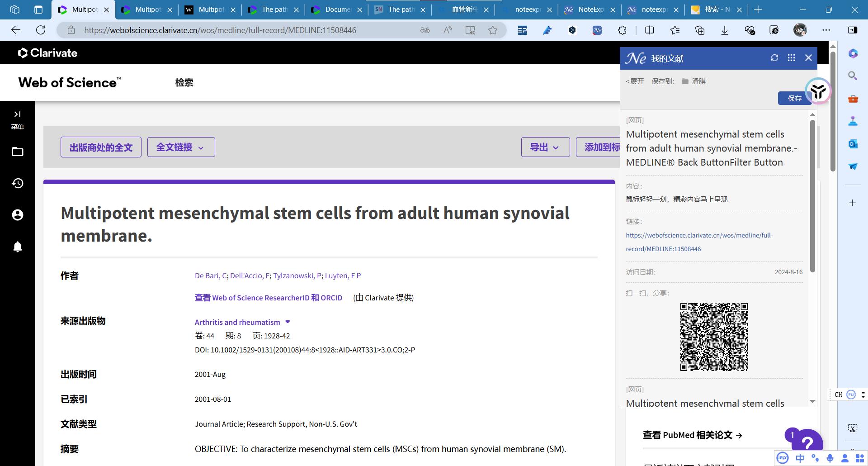Click the <展开 expander in NoteExpress panel
Screen dimensions: 868x466
635,81
